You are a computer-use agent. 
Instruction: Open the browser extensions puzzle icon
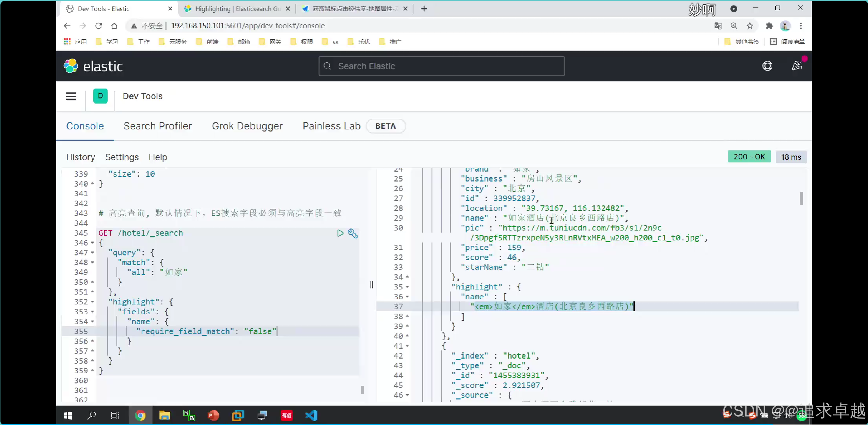[x=769, y=26]
